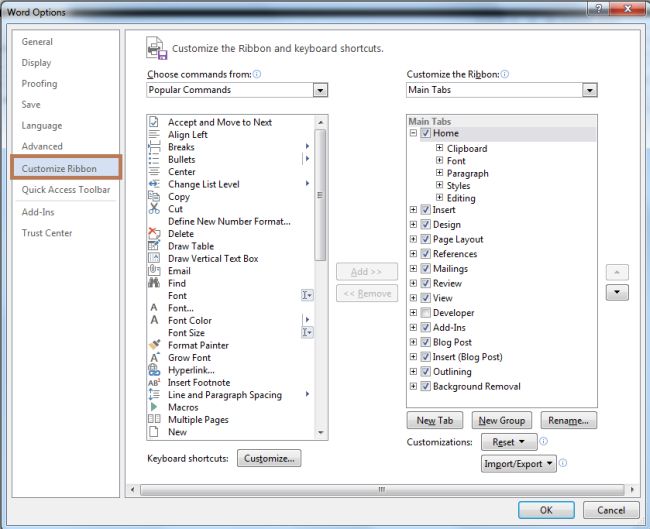Uncheck the Home tab checkbox
The image size is (650, 529).
[425, 133]
